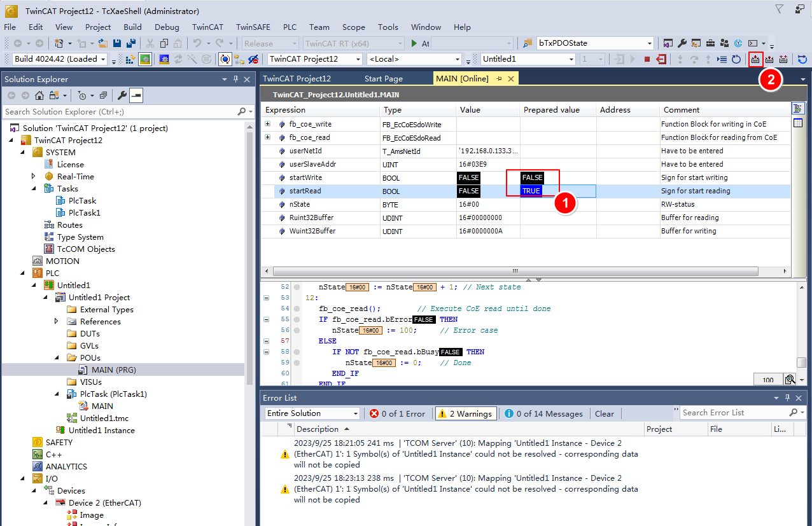Collapse the SYSTEM tree node
The width and height of the screenshot is (812, 526).
[22, 152]
